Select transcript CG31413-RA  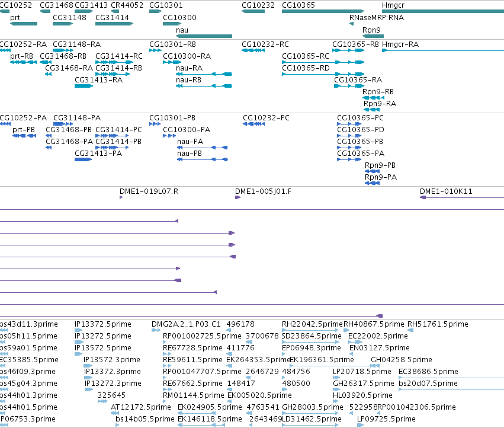coord(84,86)
